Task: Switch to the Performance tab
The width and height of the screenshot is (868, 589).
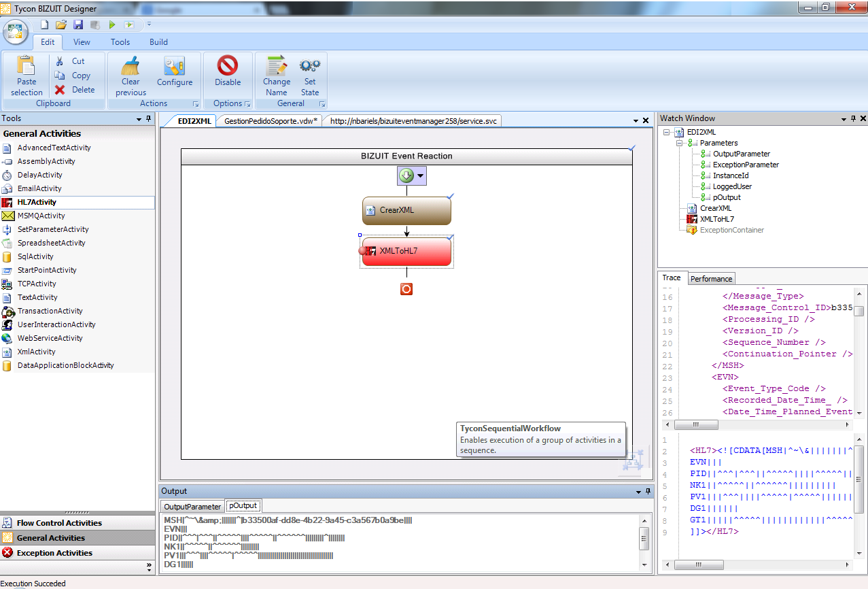Action: point(712,279)
